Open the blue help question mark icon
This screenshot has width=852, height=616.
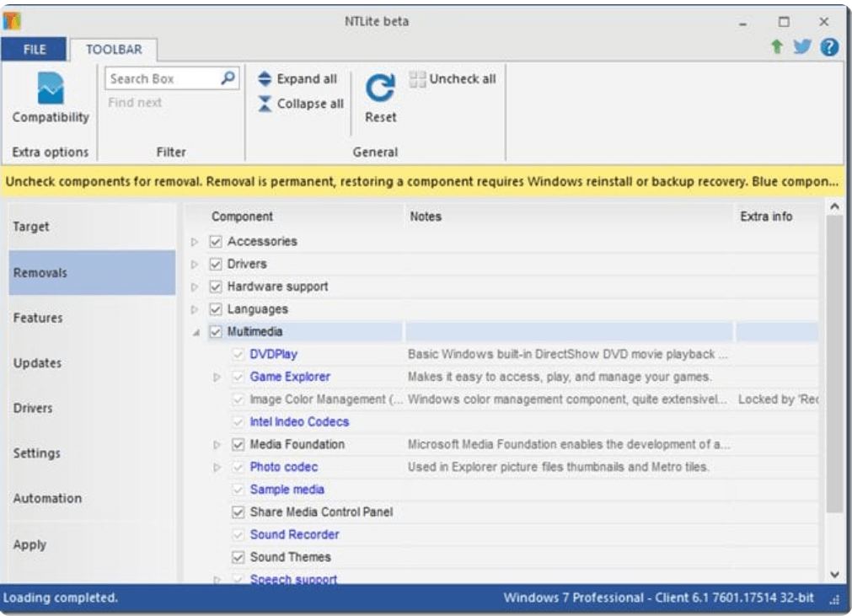[828, 48]
